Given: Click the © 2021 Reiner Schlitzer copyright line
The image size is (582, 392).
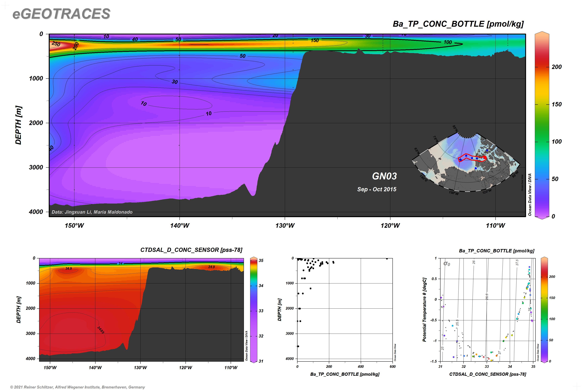Looking at the screenshot, I should (x=78, y=387).
